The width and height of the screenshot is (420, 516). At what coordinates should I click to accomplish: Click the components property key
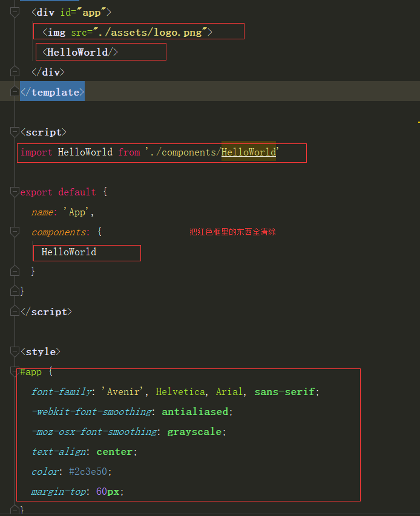(x=59, y=232)
